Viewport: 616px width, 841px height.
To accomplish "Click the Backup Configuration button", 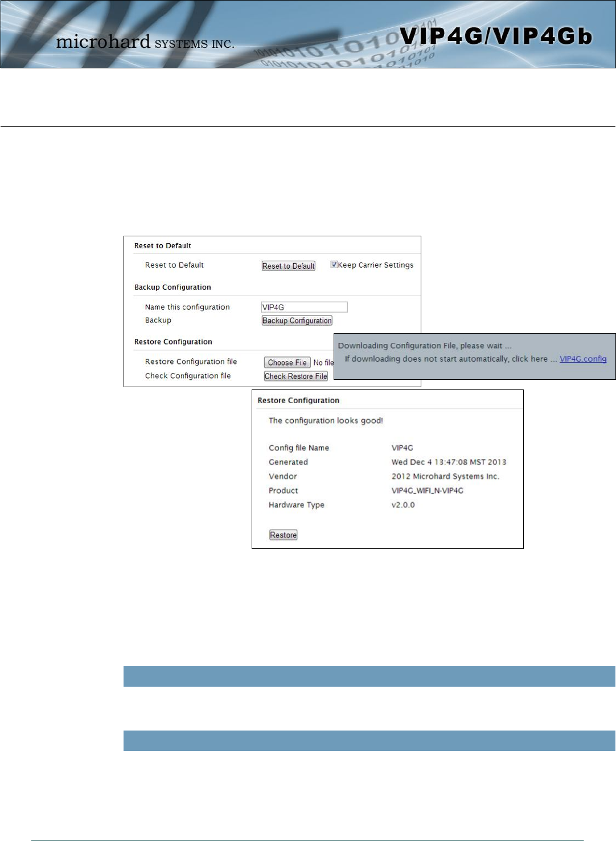I will point(297,321).
